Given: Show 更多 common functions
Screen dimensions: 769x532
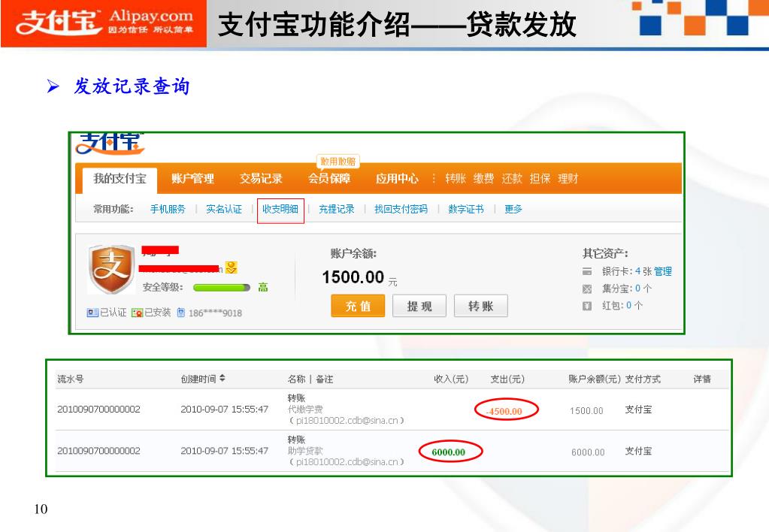Looking at the screenshot, I should (x=513, y=210).
